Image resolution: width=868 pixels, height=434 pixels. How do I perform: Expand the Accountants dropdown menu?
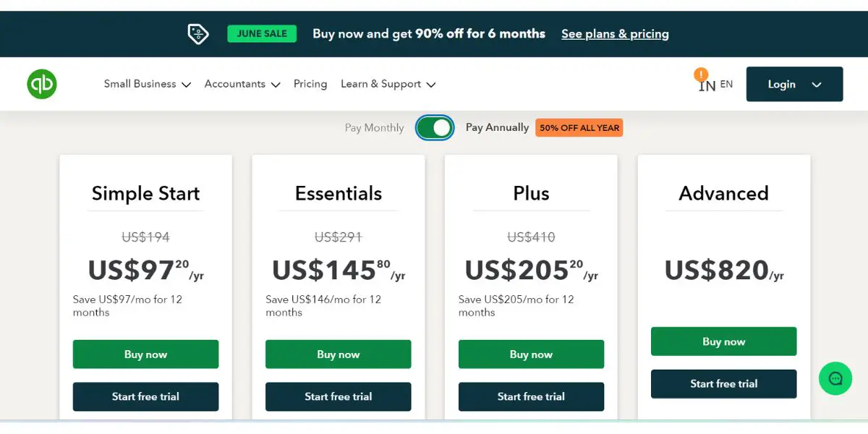click(x=242, y=84)
